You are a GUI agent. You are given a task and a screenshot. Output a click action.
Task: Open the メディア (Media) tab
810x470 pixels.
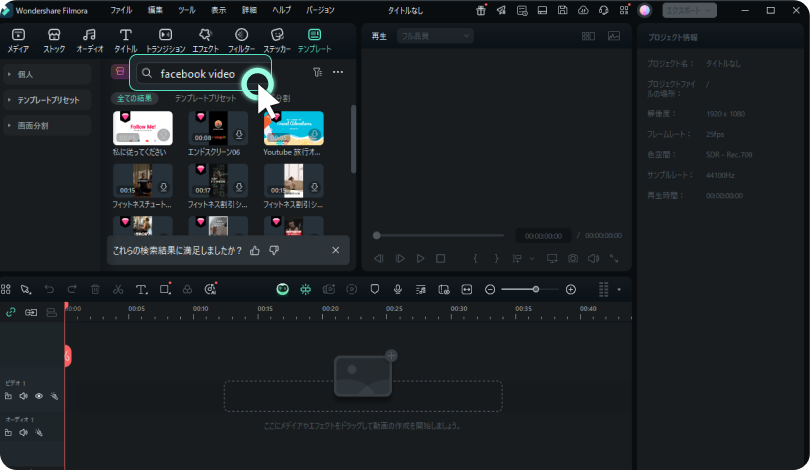tap(18, 40)
